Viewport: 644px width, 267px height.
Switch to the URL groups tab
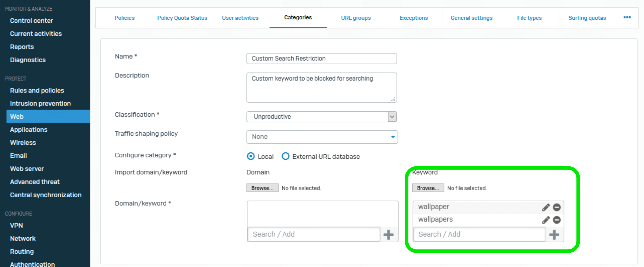pyautogui.click(x=356, y=18)
